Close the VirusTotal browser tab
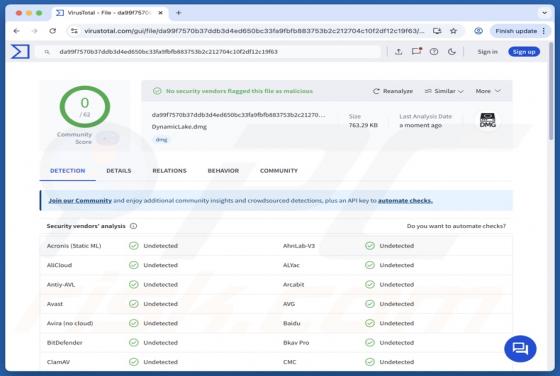The image size is (560, 376). [161, 13]
